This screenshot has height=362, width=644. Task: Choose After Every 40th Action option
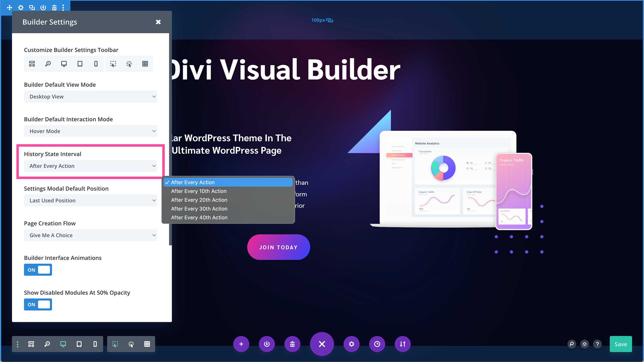(199, 217)
